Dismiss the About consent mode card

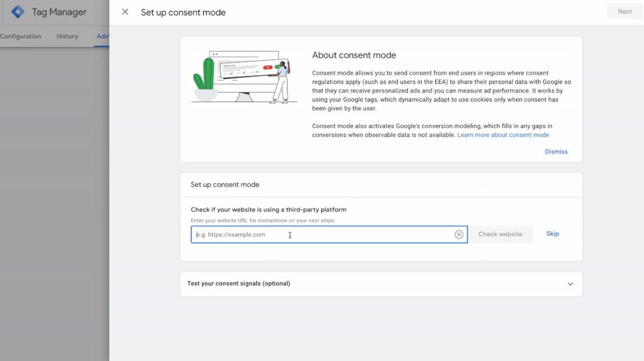[x=556, y=151]
